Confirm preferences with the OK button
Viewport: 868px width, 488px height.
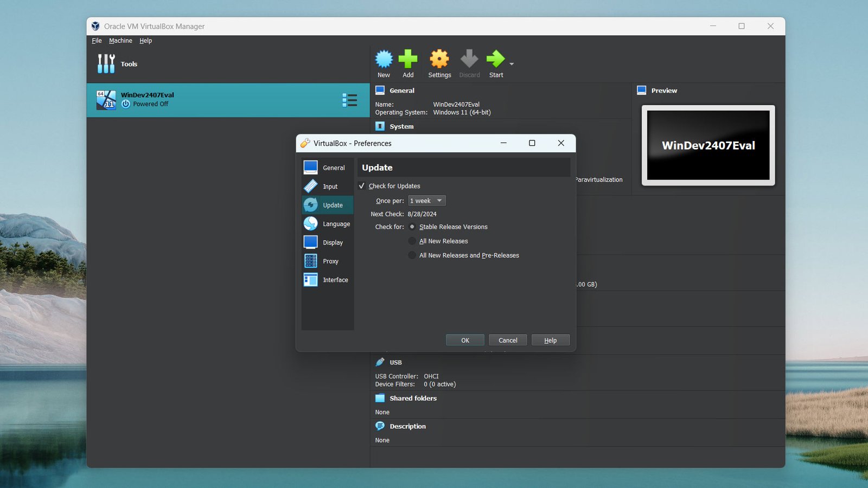(x=464, y=340)
